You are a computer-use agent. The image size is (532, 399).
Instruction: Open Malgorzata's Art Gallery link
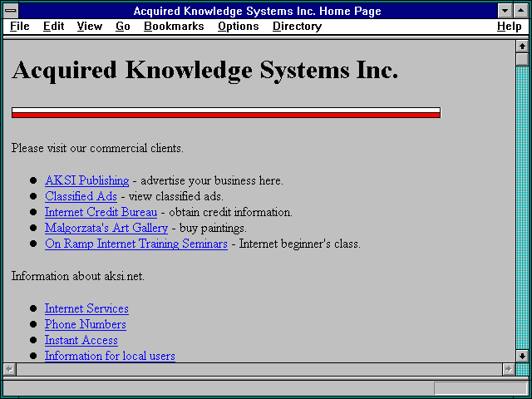click(106, 228)
